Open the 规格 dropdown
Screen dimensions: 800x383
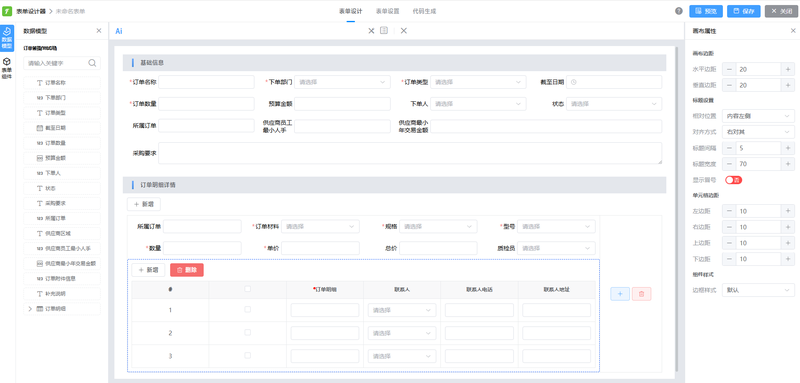(x=438, y=226)
